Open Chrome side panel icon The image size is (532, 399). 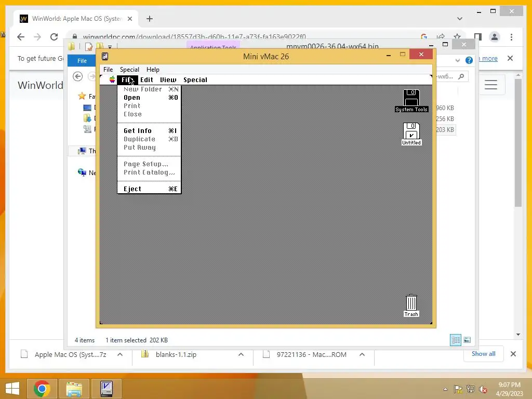click(x=478, y=37)
